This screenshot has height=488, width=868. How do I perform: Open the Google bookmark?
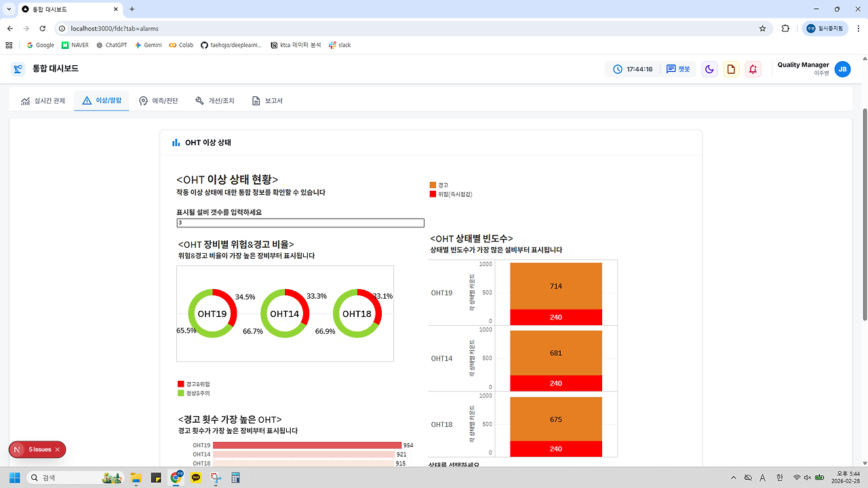tap(40, 45)
